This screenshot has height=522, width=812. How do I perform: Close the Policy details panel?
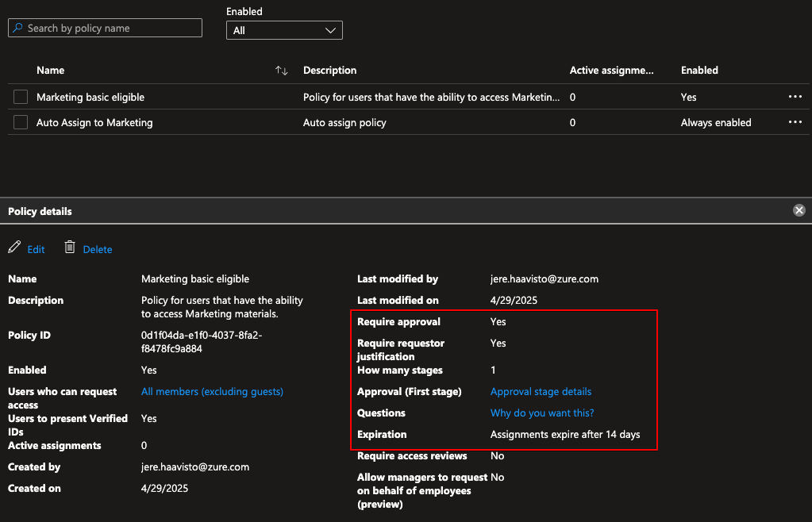coord(799,210)
